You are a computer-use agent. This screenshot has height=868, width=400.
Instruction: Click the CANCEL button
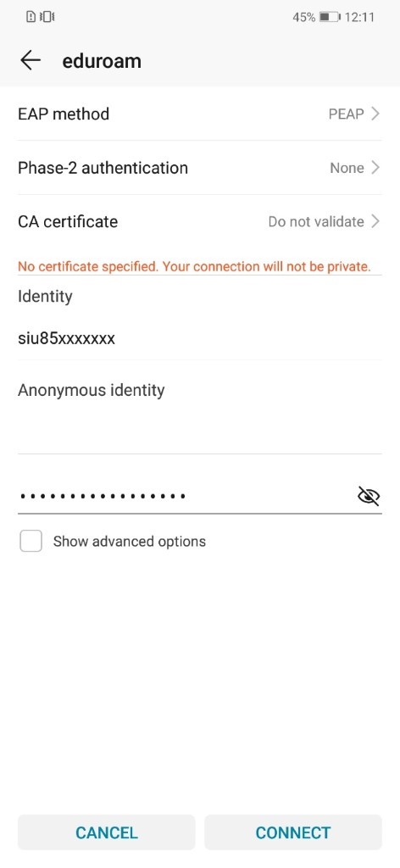coord(106,832)
